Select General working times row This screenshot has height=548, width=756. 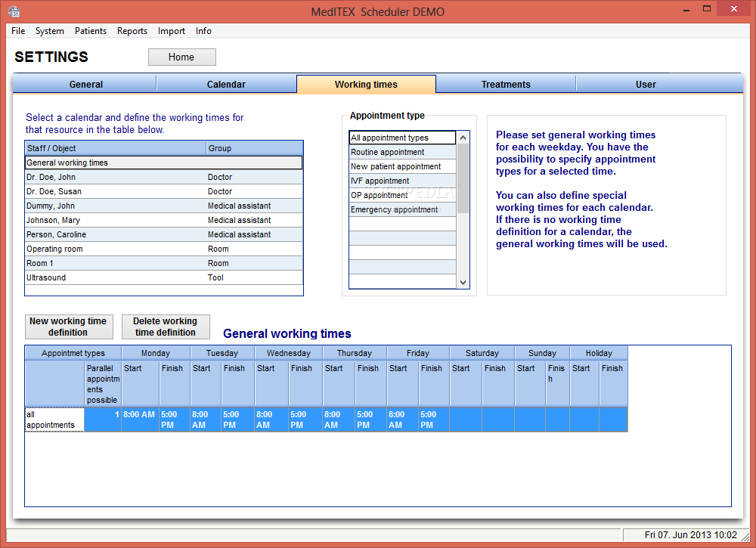[163, 163]
